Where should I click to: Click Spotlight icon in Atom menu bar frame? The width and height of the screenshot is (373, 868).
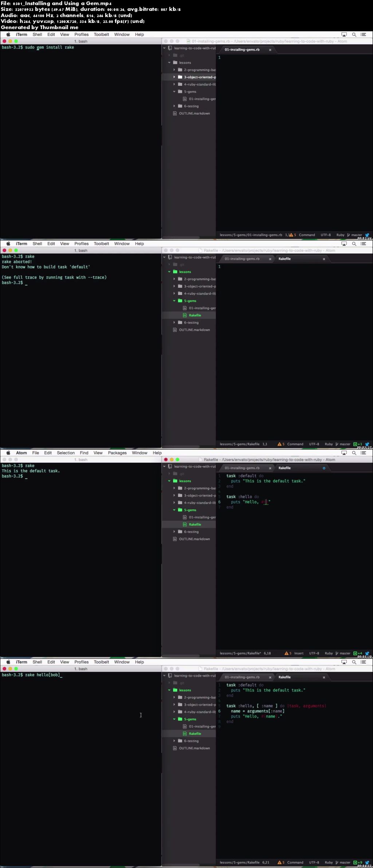click(354, 453)
